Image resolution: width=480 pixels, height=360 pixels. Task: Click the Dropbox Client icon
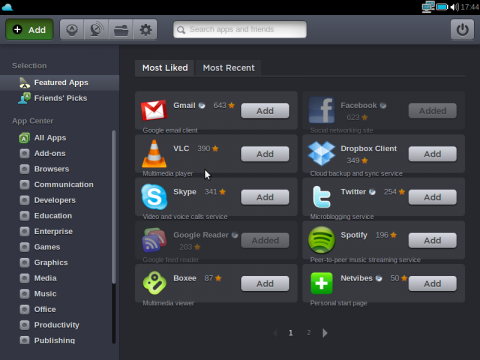[321, 153]
